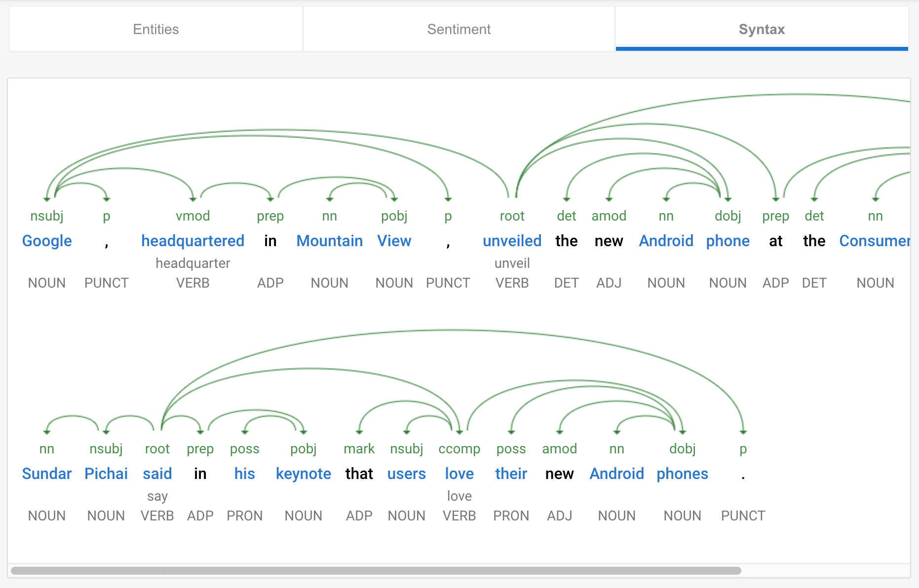
Task: Click the 'phone' token
Action: coord(728,241)
